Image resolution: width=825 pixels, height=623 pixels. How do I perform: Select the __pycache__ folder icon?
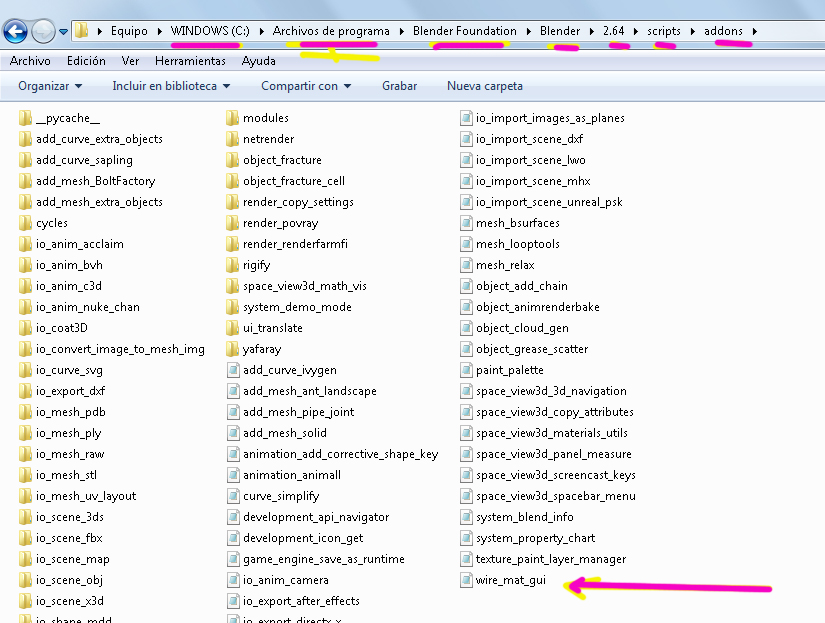[x=25, y=118]
